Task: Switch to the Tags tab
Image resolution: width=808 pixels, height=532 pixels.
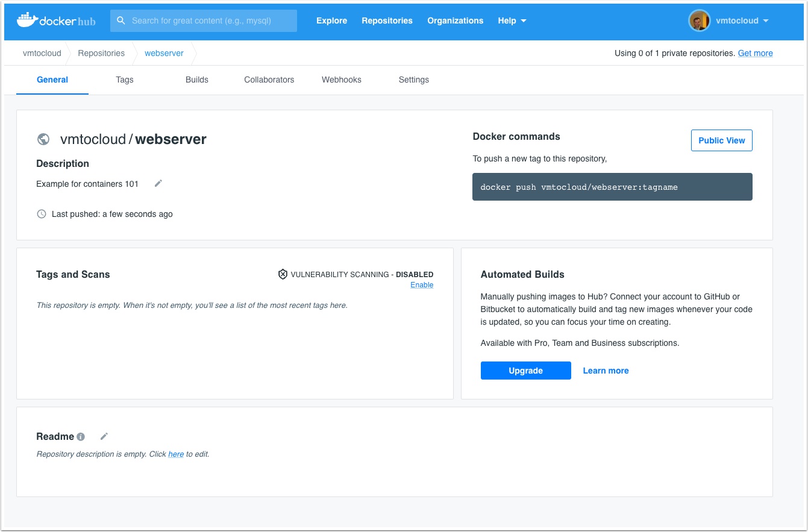Action: [125, 80]
